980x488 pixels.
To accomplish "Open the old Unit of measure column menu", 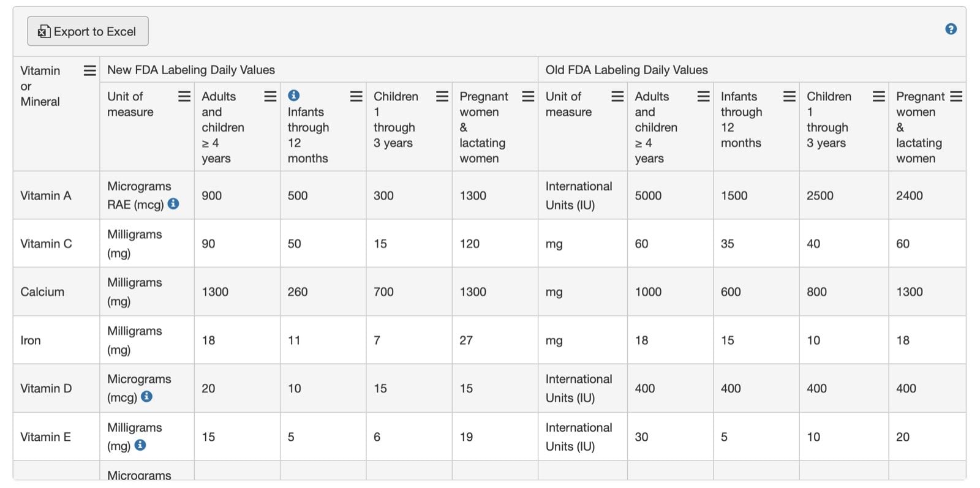I will coord(617,96).
